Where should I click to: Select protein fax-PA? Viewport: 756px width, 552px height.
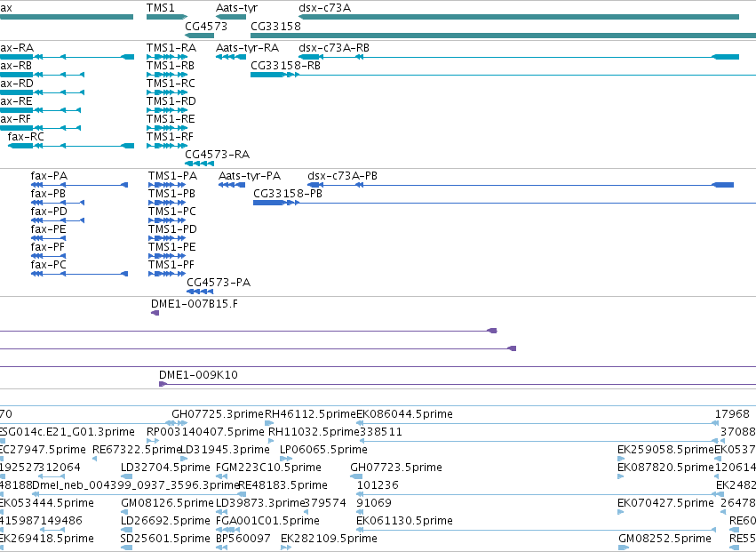point(49,176)
